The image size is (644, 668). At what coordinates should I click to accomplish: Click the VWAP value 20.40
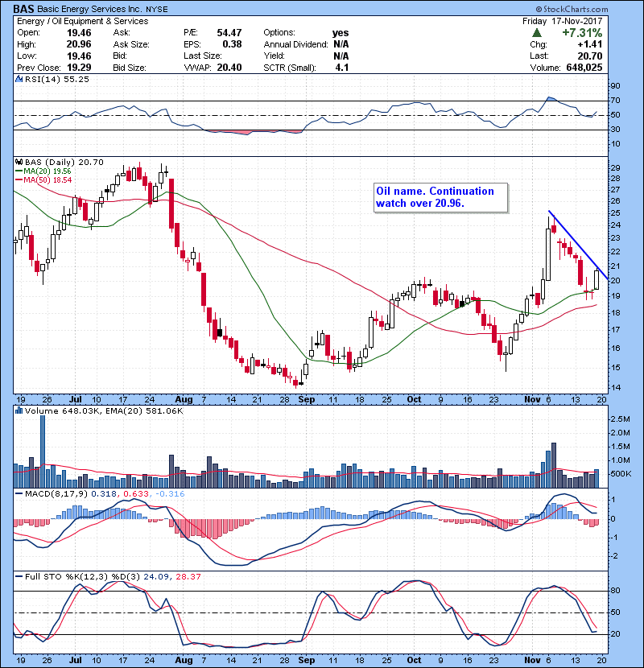[229, 68]
